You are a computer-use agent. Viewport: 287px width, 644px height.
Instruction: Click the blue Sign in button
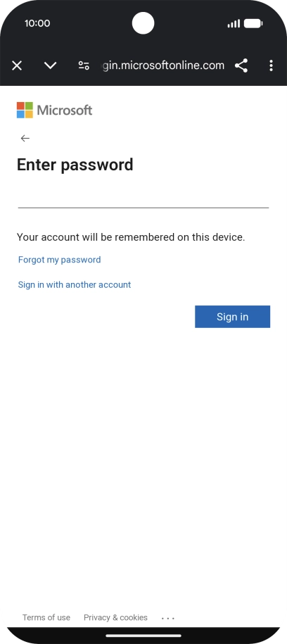(232, 317)
